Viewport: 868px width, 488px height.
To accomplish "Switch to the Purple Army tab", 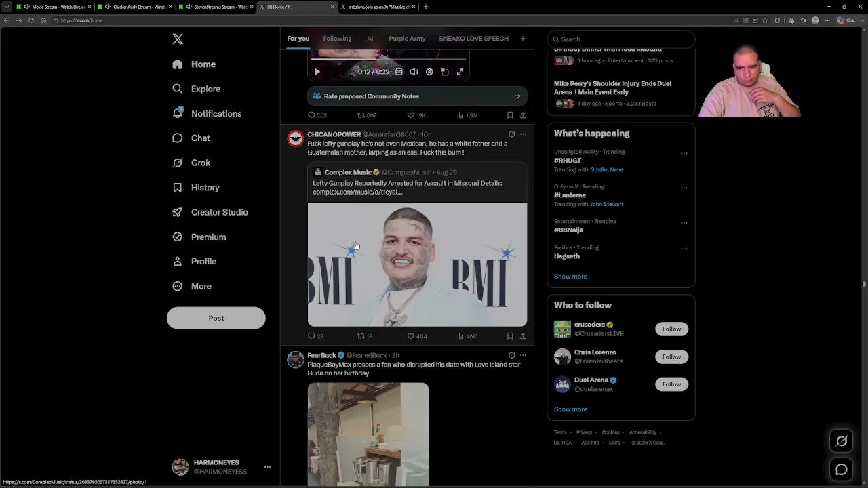I will click(x=407, y=39).
